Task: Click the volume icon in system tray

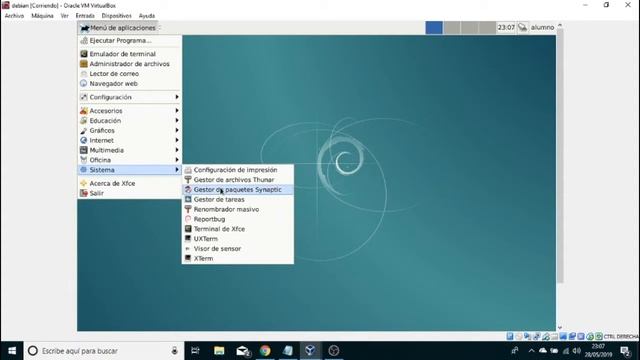Action: coord(577,351)
